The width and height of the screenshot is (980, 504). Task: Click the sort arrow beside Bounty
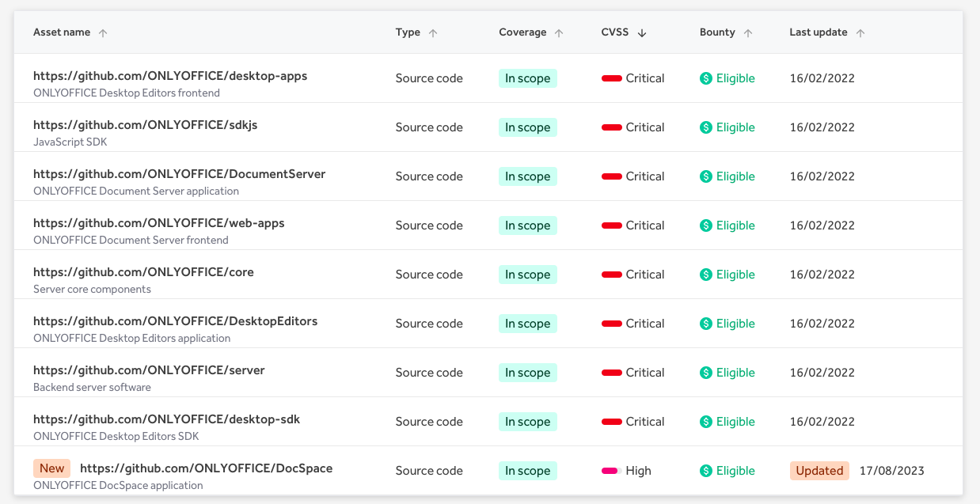coord(748,33)
